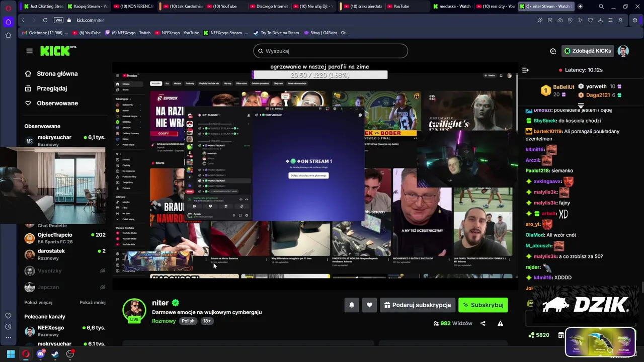Open NEEXcsgo recommended channel
The image size is (644, 362).
tap(64, 330)
